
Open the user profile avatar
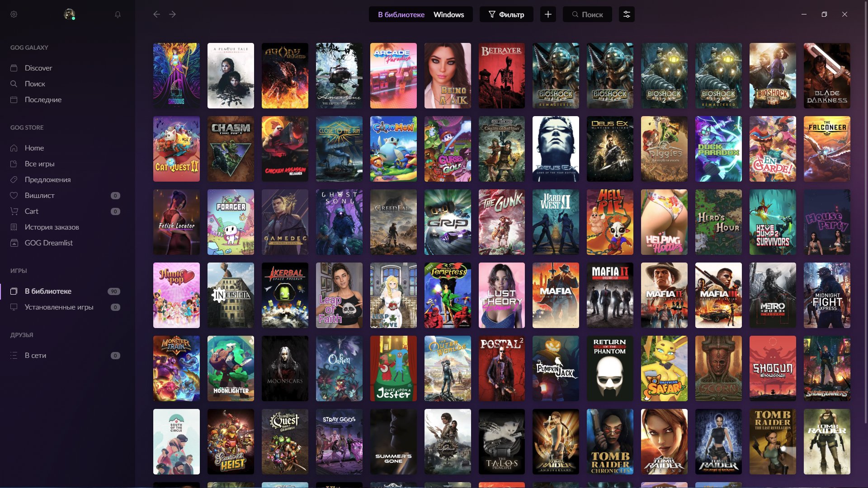tap(69, 14)
